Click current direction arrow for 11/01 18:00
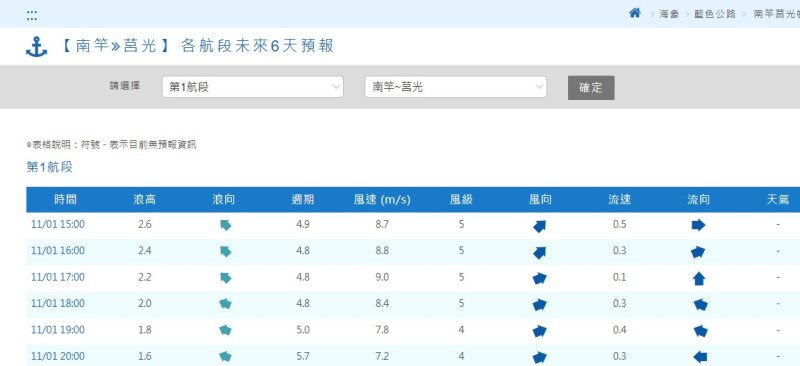 701,305
